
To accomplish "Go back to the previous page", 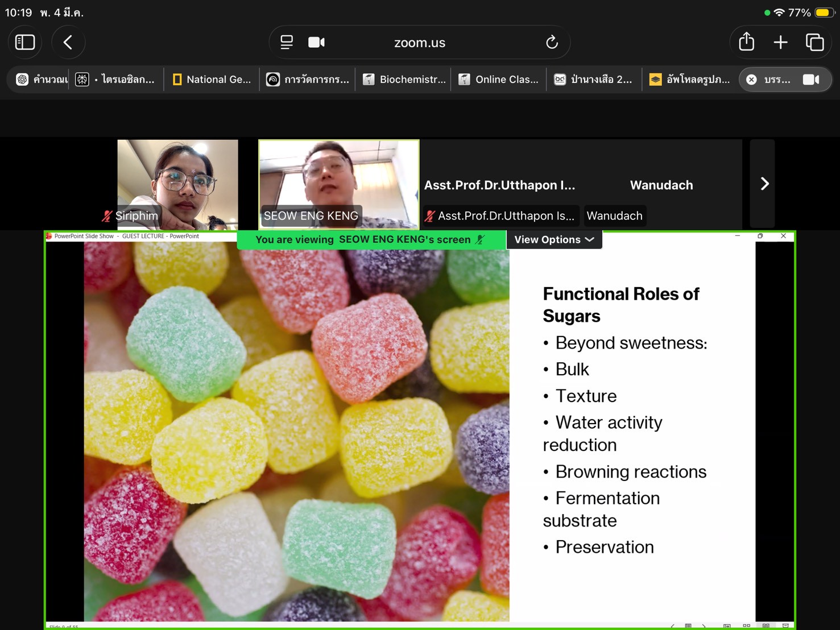I will (68, 43).
